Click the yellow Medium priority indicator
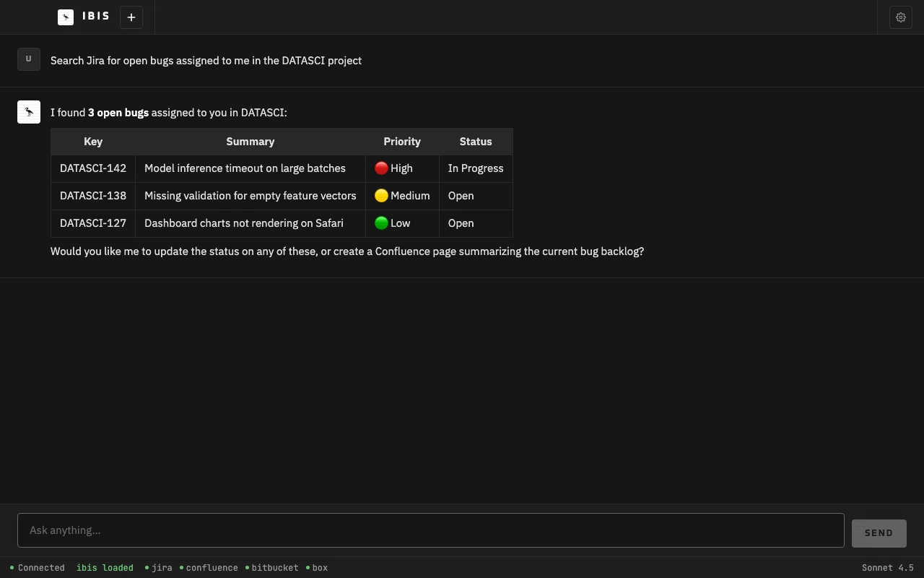This screenshot has height=578, width=924. tap(381, 196)
